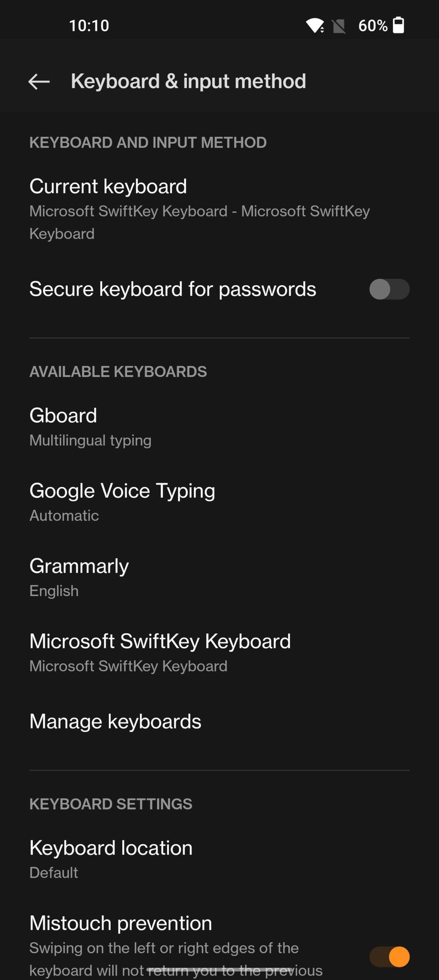
Task: Open Microsoft SwiftKey Keyboard settings
Action: click(160, 652)
